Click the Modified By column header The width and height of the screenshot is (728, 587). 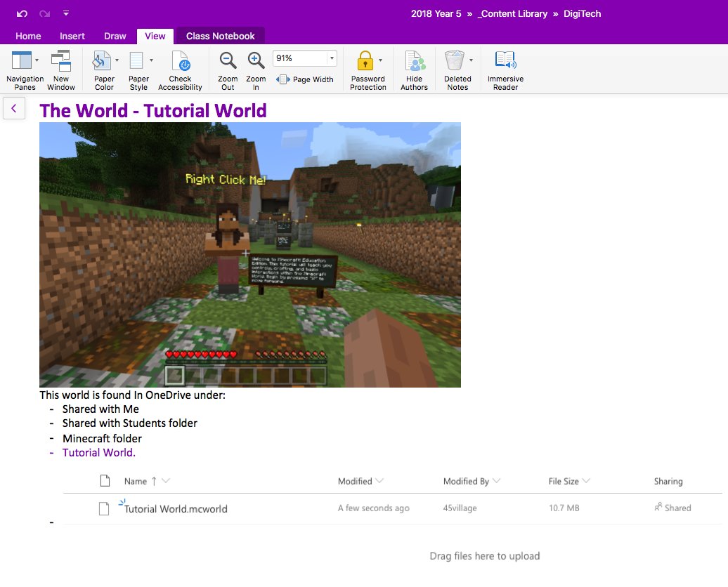466,481
